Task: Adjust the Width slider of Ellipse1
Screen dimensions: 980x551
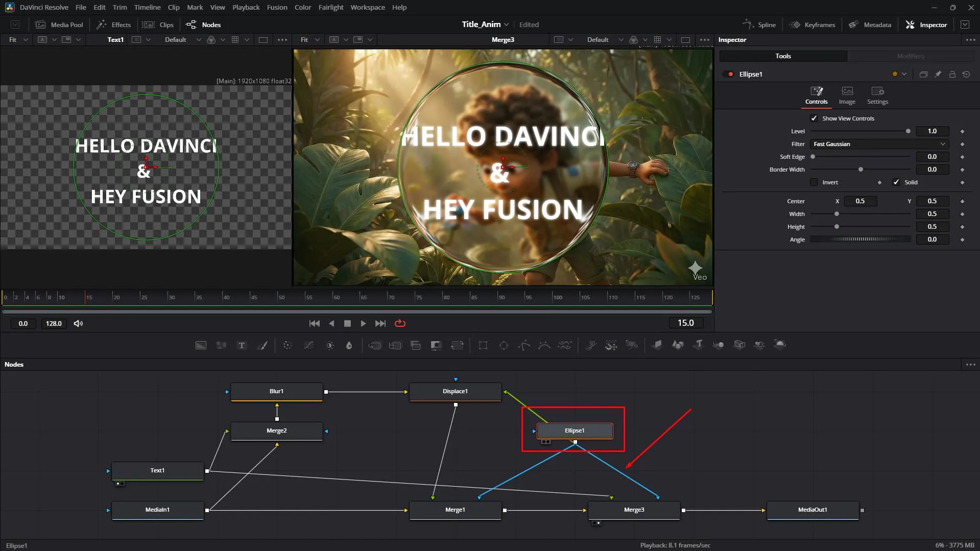Action: tap(861, 214)
